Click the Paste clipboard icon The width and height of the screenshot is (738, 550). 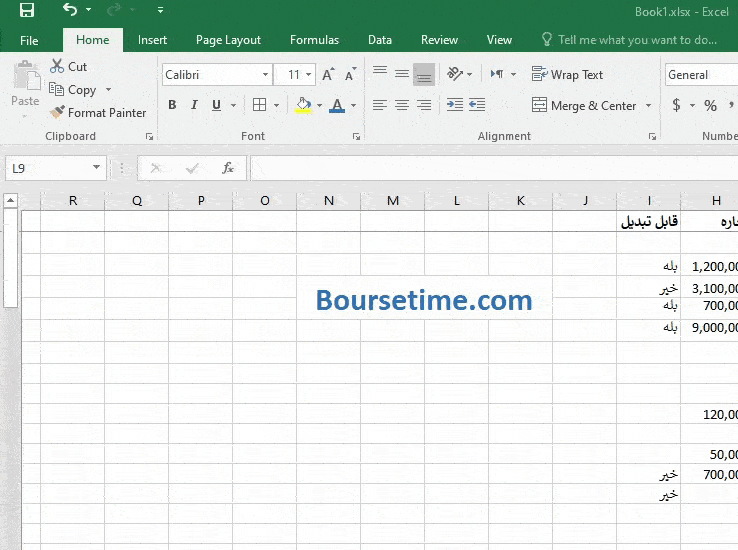(x=26, y=76)
